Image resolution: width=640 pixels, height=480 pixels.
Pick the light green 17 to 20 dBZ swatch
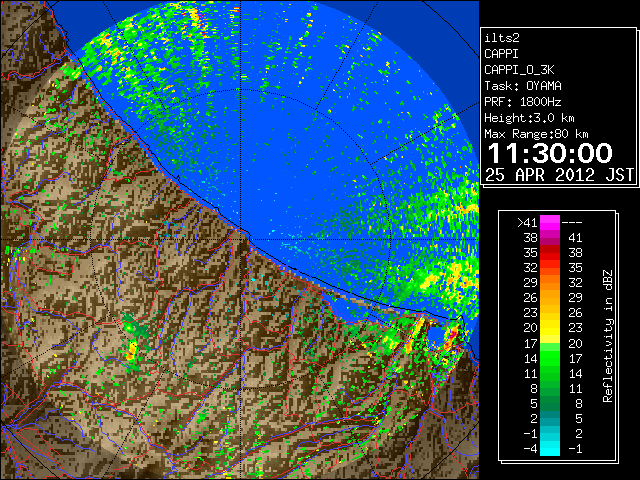550,343
